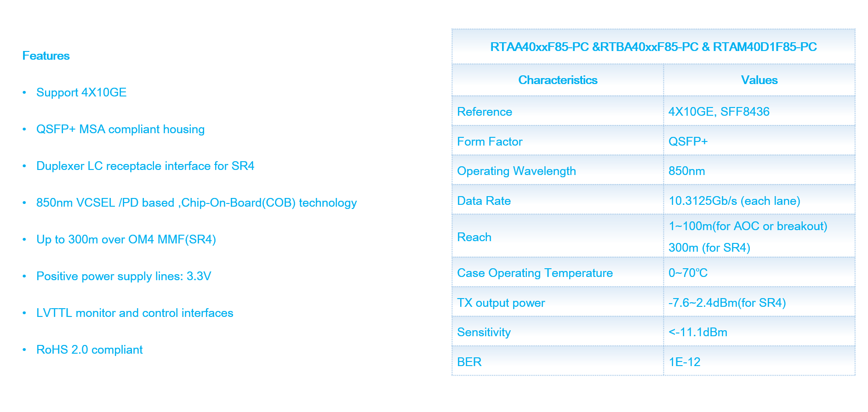Click 'LVTTL monitor and control interfaces'

coord(135,313)
